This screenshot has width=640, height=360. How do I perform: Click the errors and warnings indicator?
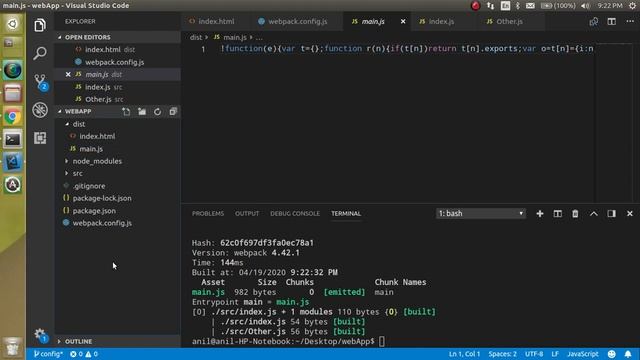(84, 354)
